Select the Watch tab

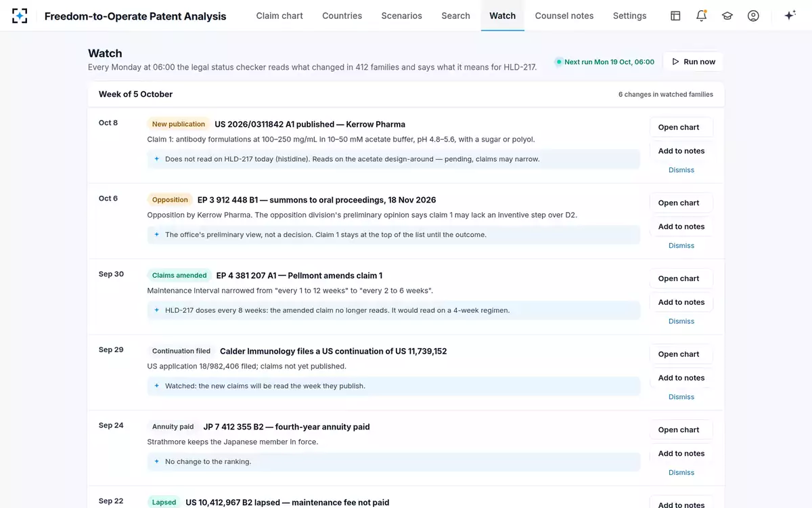coord(503,16)
